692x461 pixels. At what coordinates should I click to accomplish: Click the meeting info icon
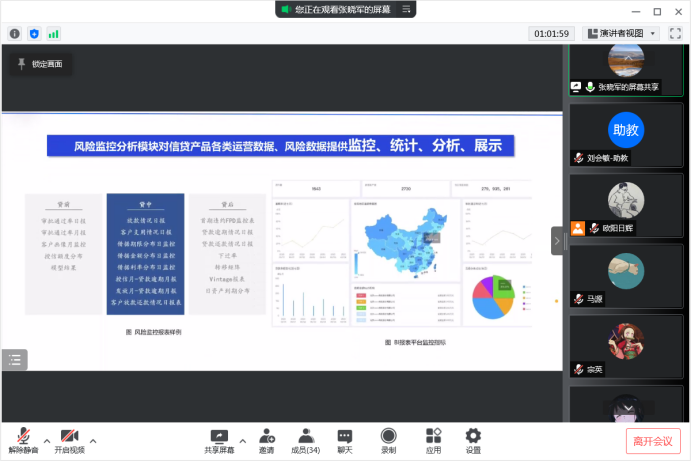[15, 33]
